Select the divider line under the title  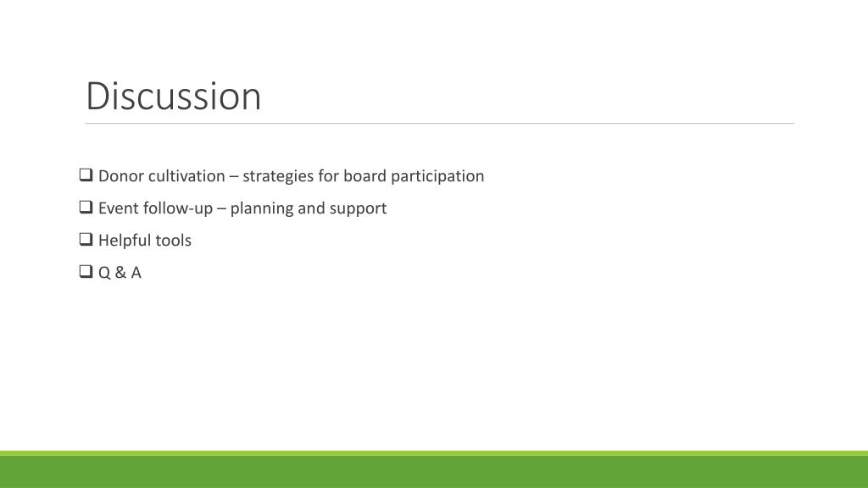click(x=440, y=124)
